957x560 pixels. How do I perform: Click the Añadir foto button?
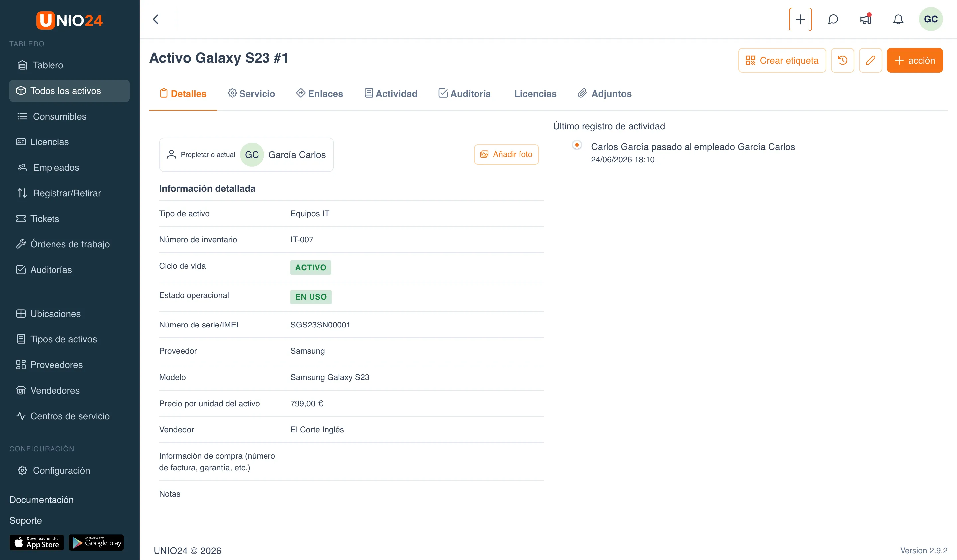tap(506, 154)
